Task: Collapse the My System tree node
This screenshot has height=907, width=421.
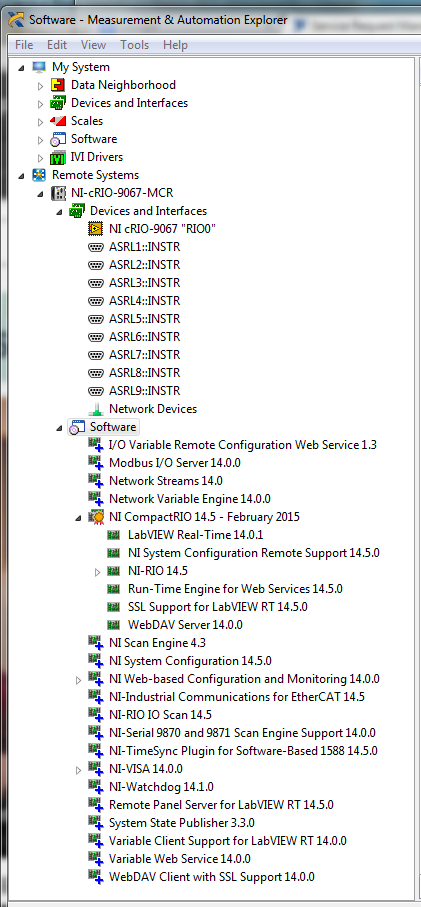Action: pyautogui.click(x=21, y=68)
